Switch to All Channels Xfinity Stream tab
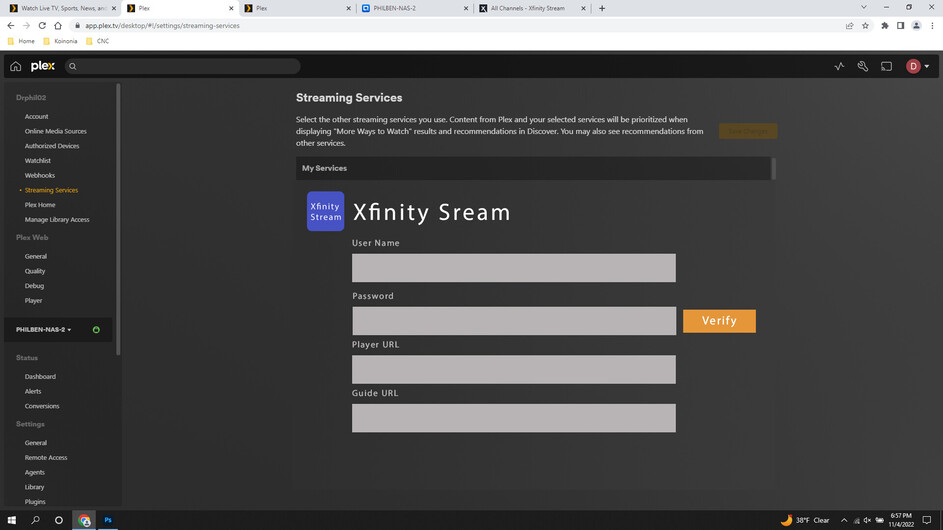Image resolution: width=943 pixels, height=530 pixels. [x=532, y=8]
